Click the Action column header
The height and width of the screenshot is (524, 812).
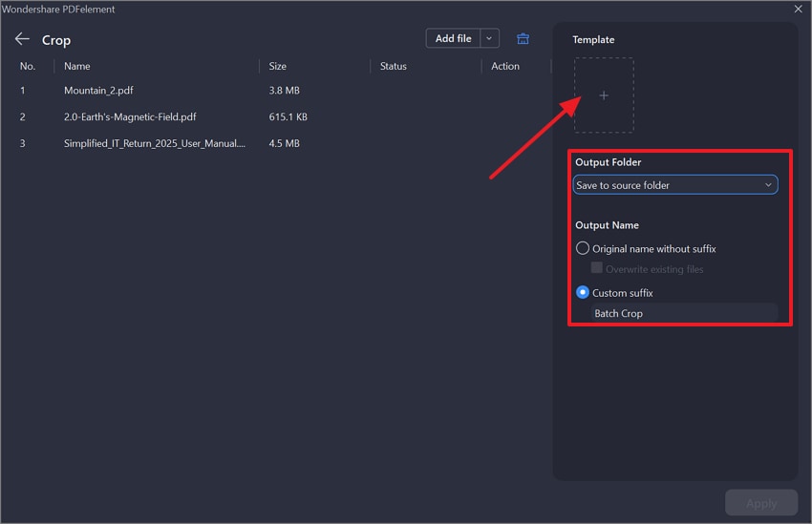(505, 66)
